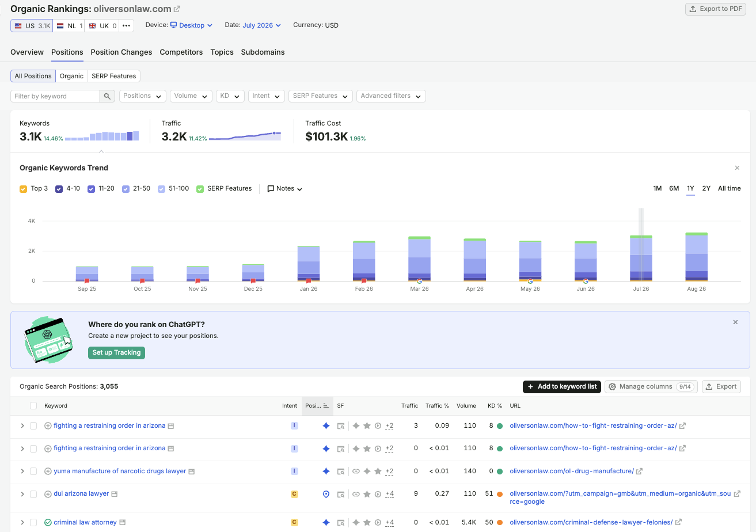The width and height of the screenshot is (756, 532).
Task: Click link SERP feature icon in yuma row
Action: (x=356, y=471)
